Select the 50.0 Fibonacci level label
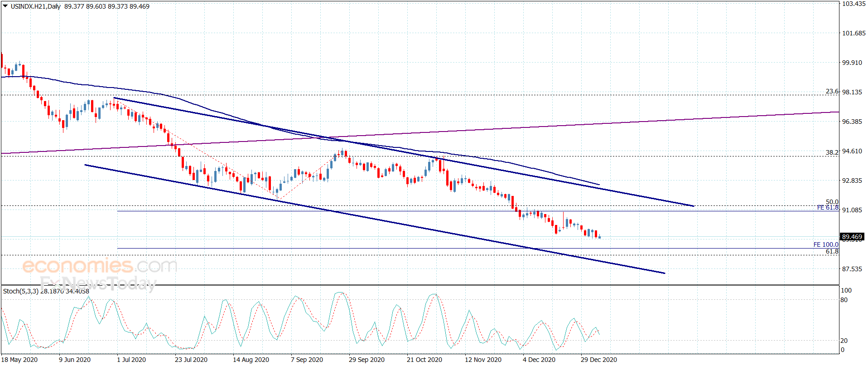The width and height of the screenshot is (868, 366). click(832, 202)
